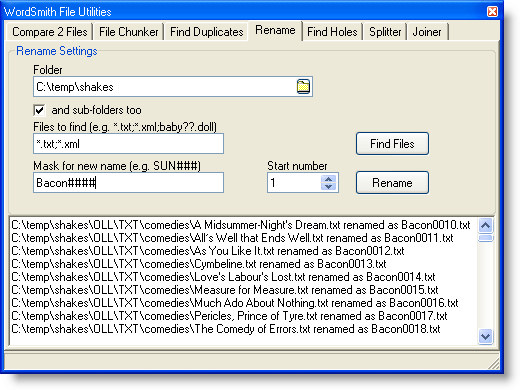Select the 'Pericles, Prince of Tyre.txt' line

[229, 316]
